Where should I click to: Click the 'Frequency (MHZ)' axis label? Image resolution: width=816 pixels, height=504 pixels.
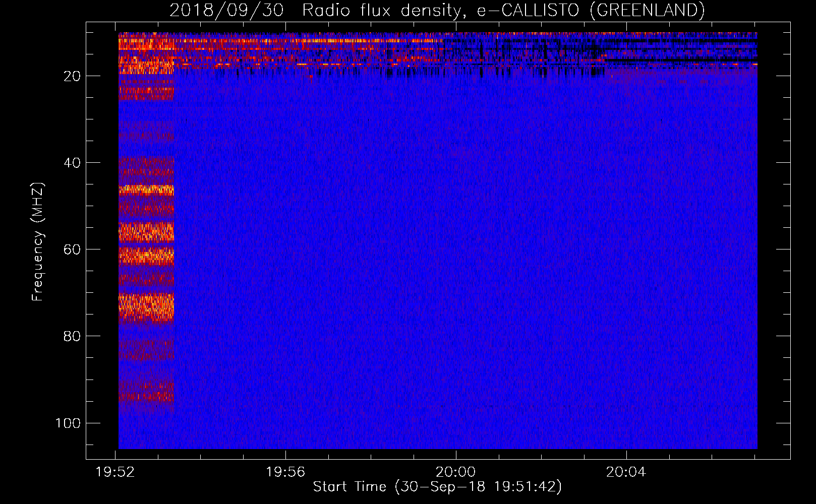[x=38, y=242]
